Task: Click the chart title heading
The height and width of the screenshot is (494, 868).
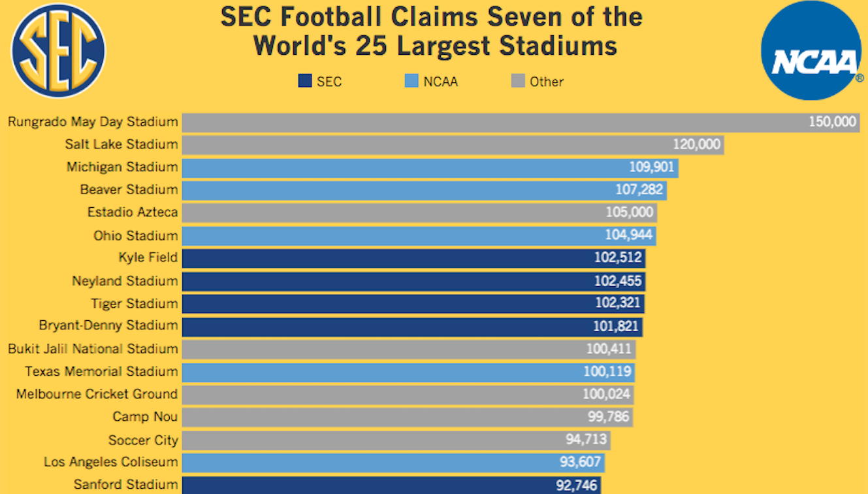Action: point(432,31)
